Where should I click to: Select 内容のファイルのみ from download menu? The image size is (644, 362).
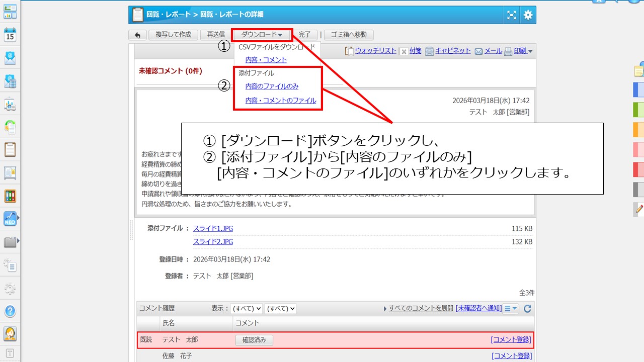pyautogui.click(x=272, y=86)
